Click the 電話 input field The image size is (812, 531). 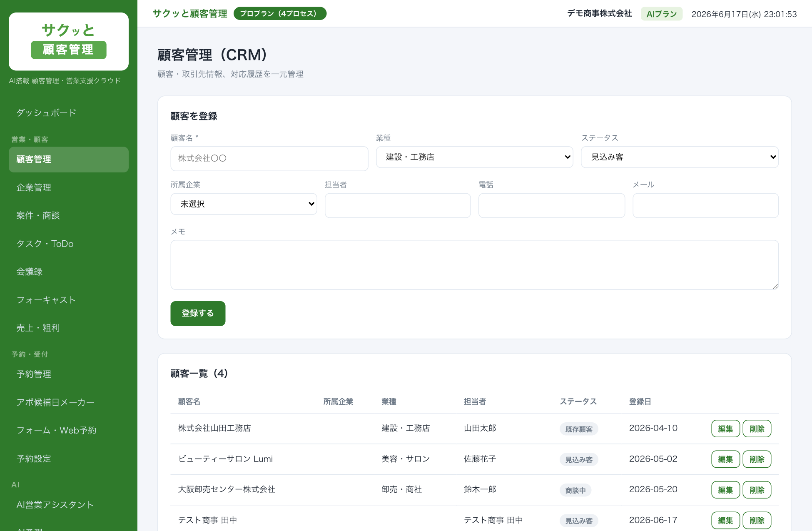tap(552, 205)
